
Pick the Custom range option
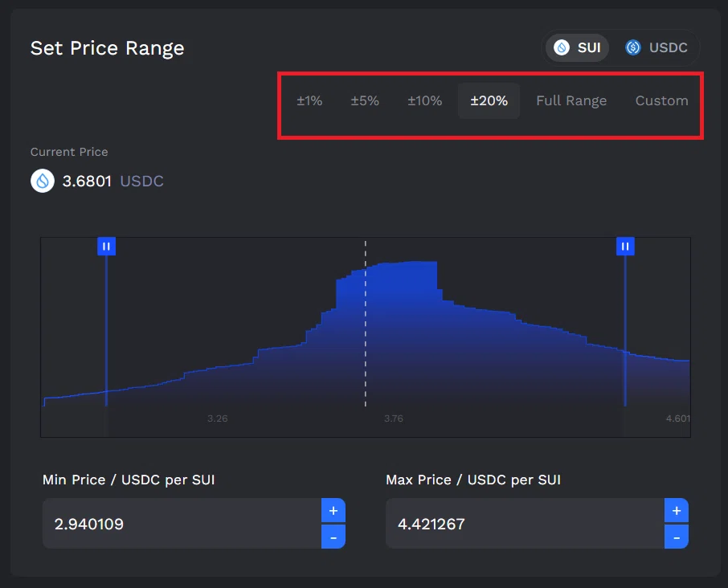pyautogui.click(x=661, y=100)
